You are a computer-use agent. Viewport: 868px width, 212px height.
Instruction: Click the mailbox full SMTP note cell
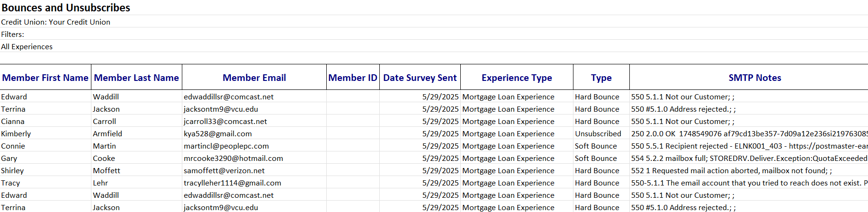[749, 158]
